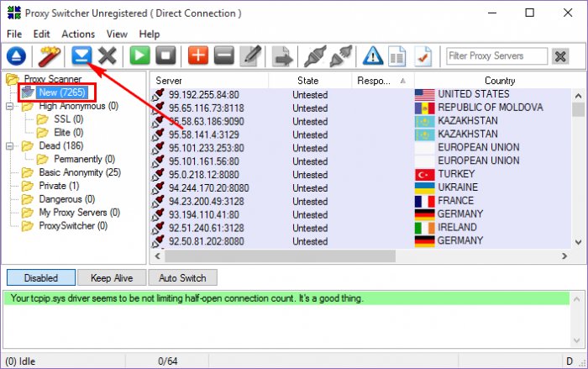This screenshot has height=369, width=588.
Task: Click the tcpip.sys driver log message
Action: (x=186, y=298)
